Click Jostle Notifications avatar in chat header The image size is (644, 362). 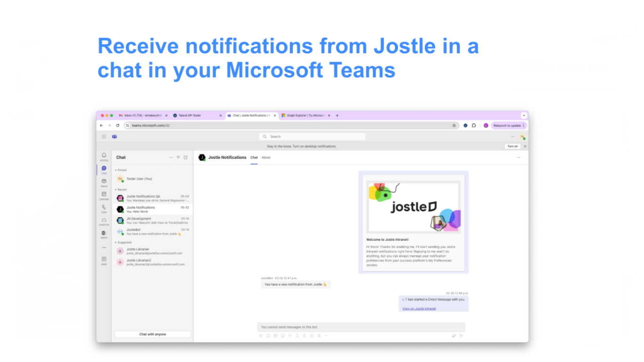pyautogui.click(x=202, y=157)
